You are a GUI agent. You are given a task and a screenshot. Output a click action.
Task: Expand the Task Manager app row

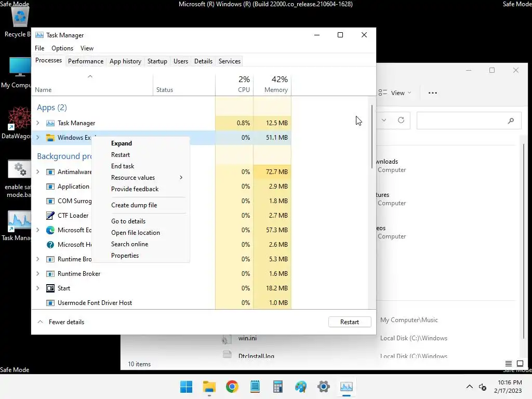(37, 123)
